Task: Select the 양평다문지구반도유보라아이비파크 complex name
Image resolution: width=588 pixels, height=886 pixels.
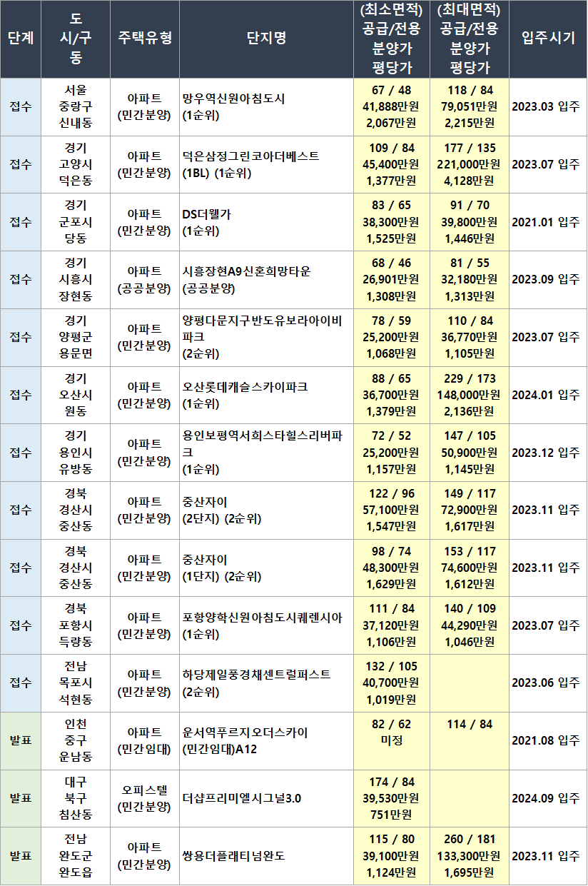Action: click(x=263, y=329)
